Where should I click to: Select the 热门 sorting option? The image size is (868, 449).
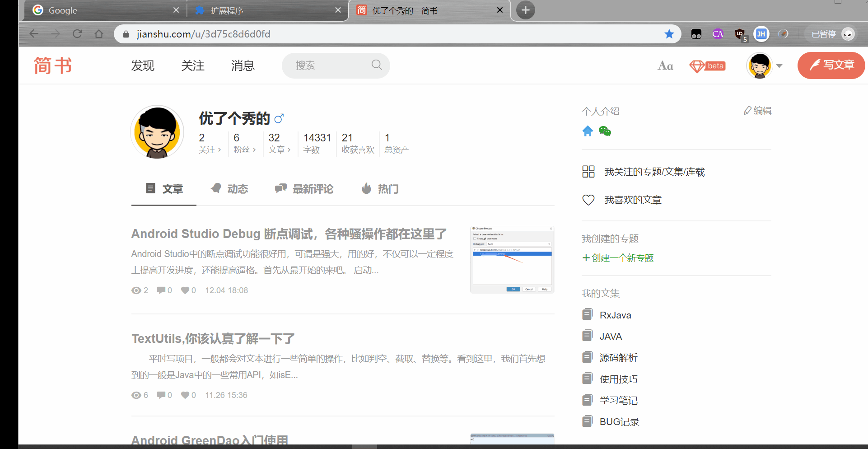387,189
